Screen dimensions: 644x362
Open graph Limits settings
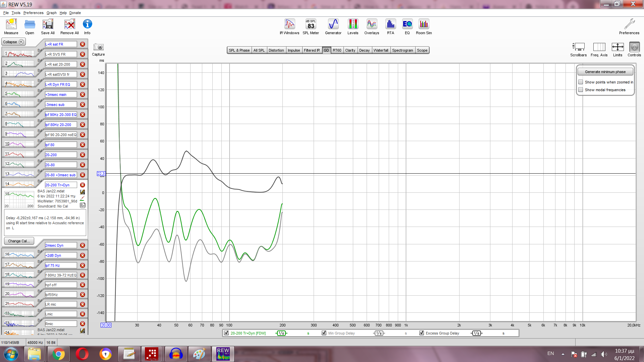618,47
